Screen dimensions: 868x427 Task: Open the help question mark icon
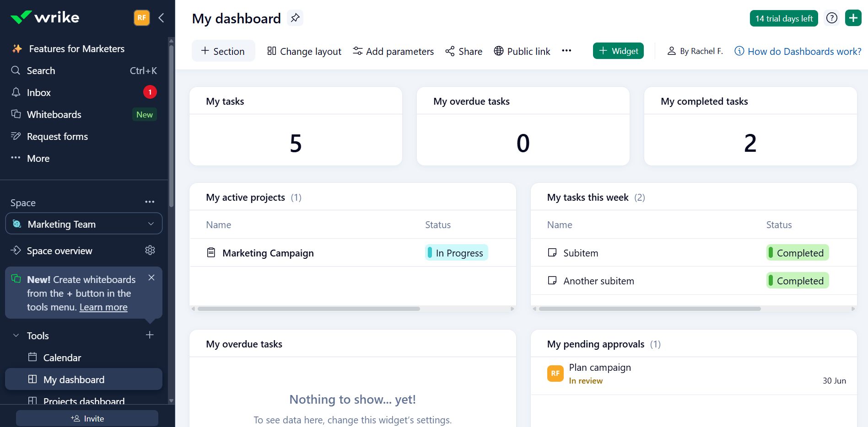pos(832,18)
